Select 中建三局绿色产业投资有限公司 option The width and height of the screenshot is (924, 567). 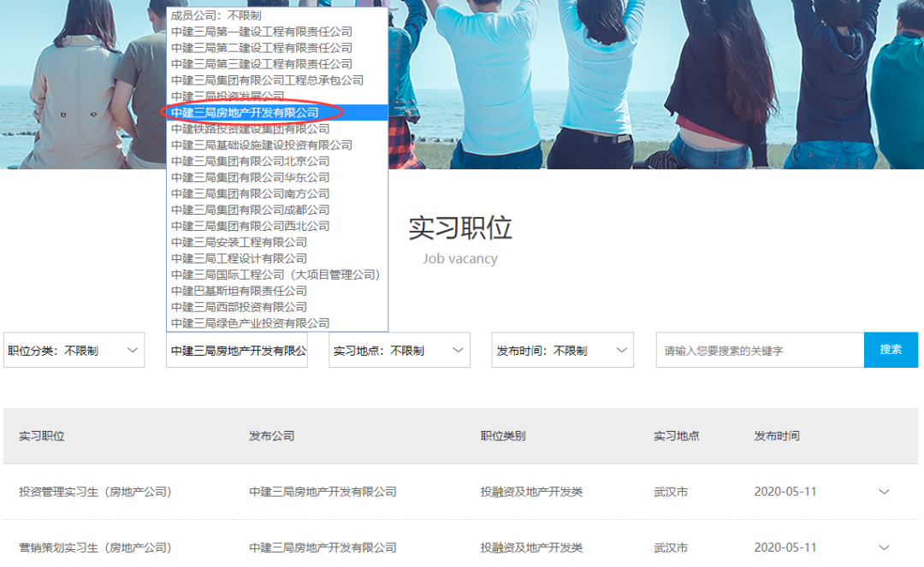250,323
